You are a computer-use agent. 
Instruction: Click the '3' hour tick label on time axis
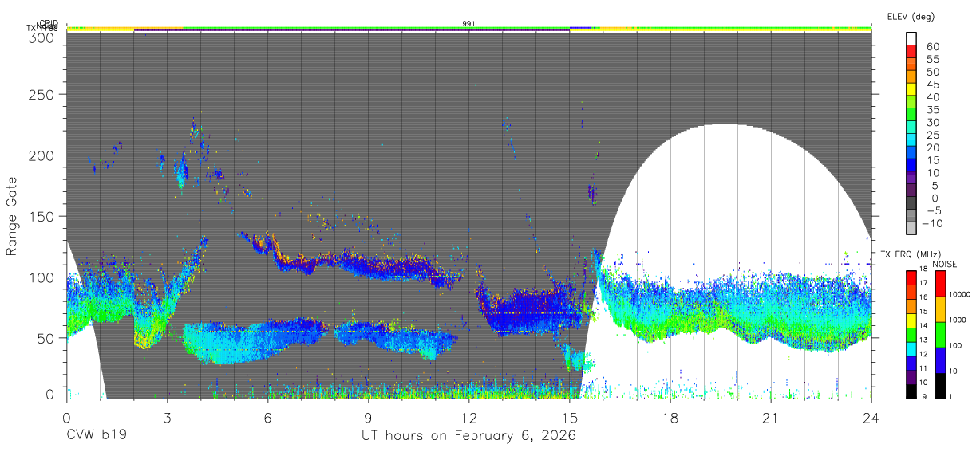click(x=168, y=417)
